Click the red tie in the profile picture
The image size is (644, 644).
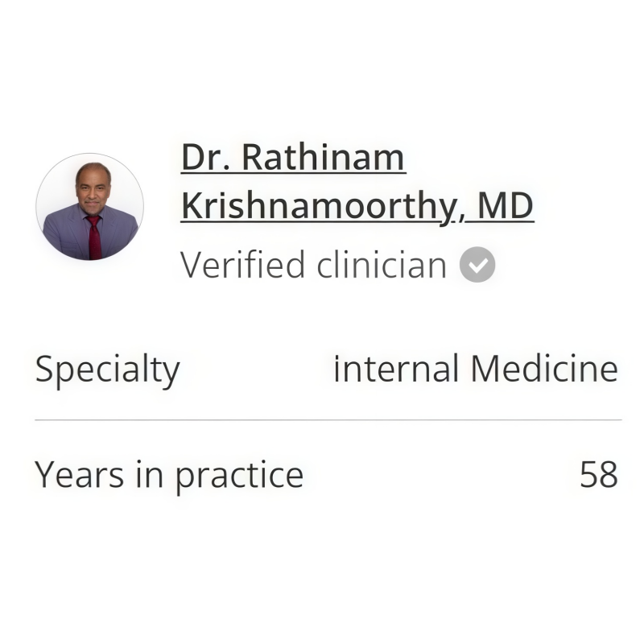click(x=95, y=237)
